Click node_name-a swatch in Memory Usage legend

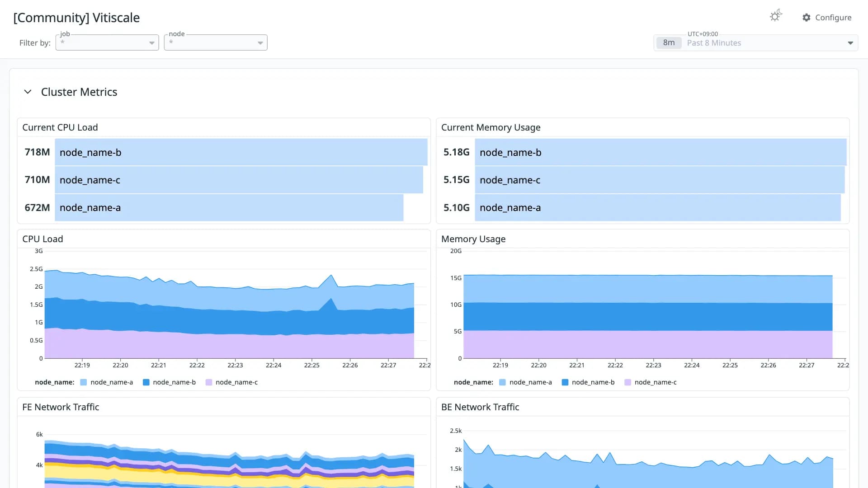pyautogui.click(x=502, y=382)
